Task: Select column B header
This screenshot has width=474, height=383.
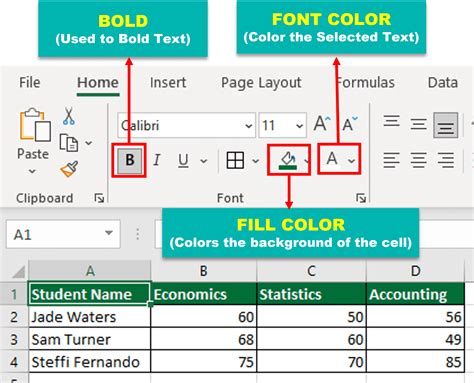Action: (204, 271)
